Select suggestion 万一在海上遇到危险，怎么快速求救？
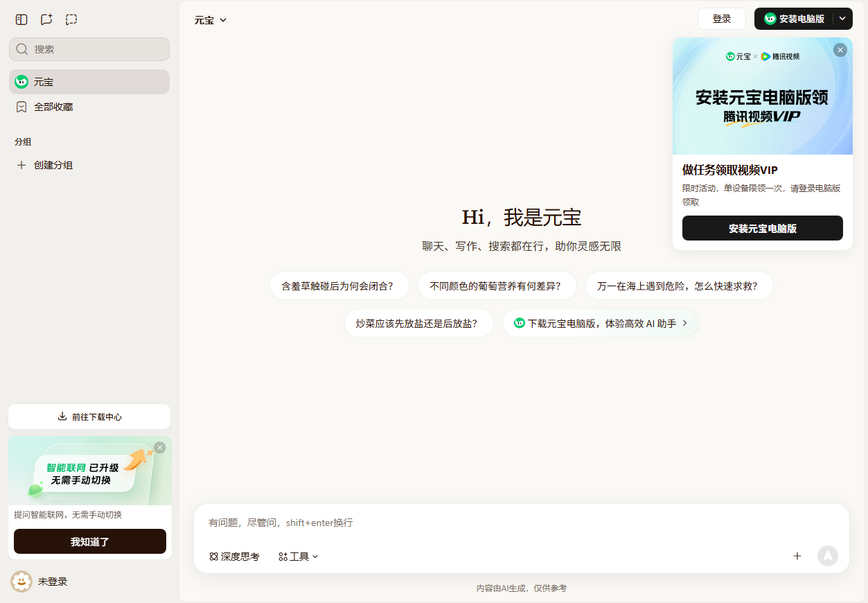The width and height of the screenshot is (868, 603). pyautogui.click(x=680, y=286)
